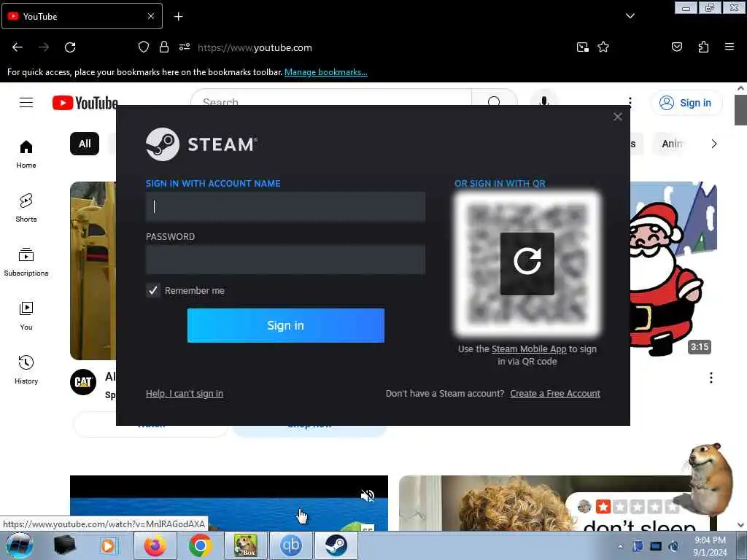Open YouTube settings three-dot menu
The width and height of the screenshot is (747, 560).
coord(630,101)
